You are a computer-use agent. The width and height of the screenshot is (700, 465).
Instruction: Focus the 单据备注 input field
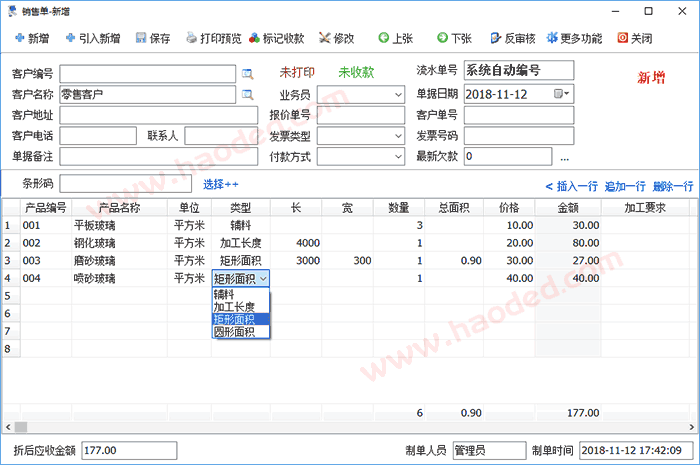coord(158,157)
